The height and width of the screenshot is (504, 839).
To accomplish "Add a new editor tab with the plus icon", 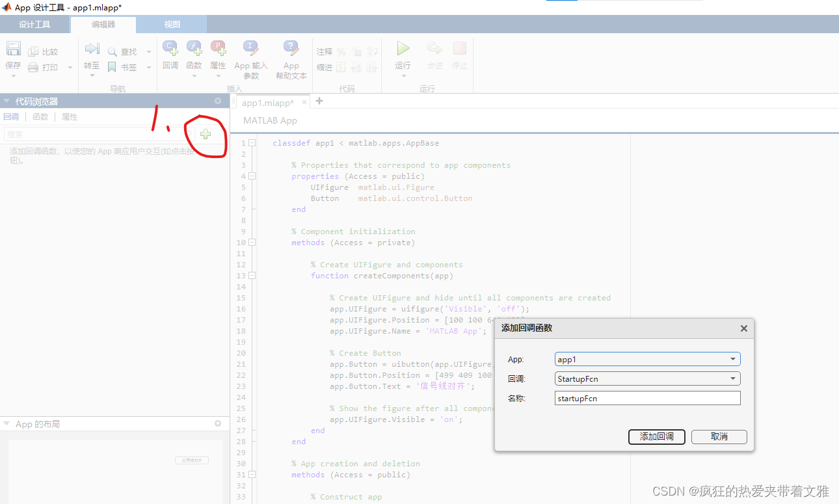I will [x=319, y=101].
